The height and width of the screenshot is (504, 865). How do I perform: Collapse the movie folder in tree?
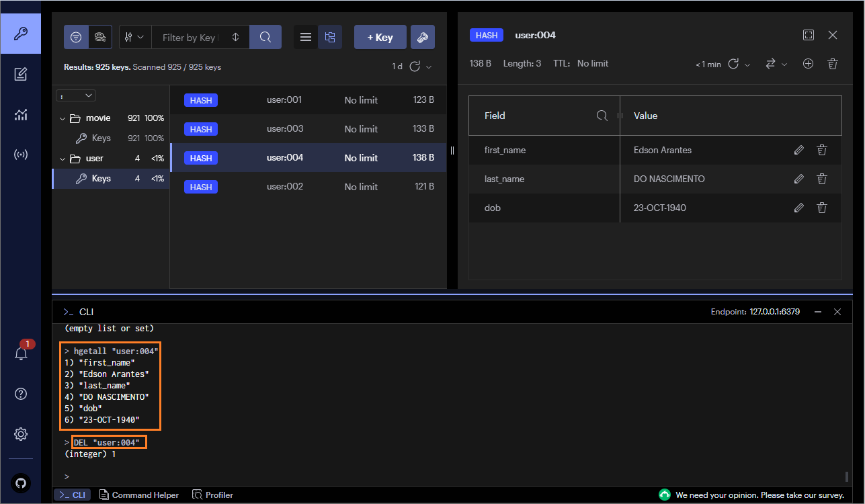63,118
